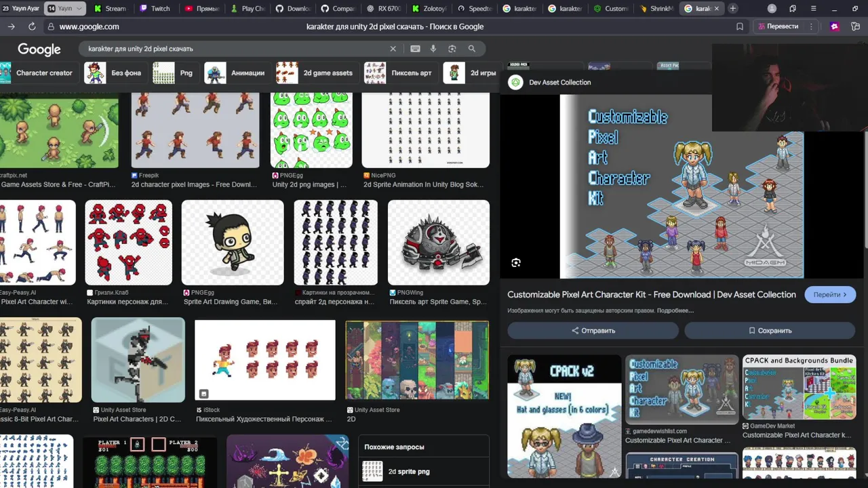
Task: Open the browser hamburger menu
Action: pos(814,8)
